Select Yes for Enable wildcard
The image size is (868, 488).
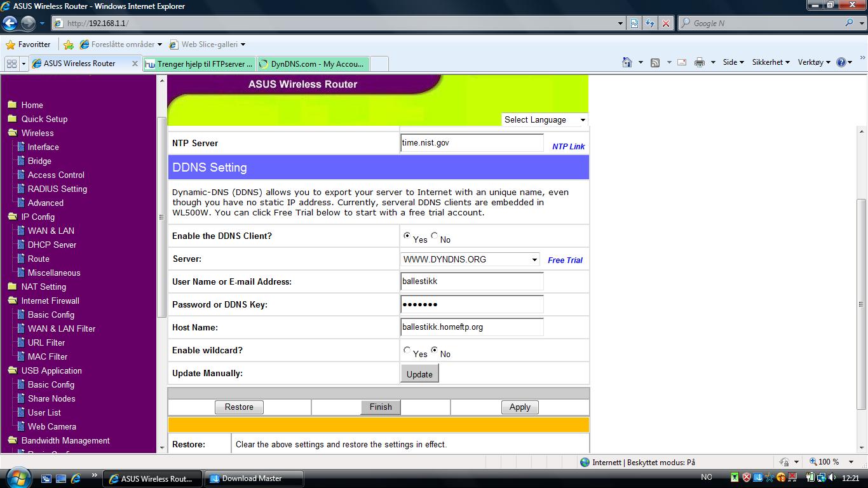[x=407, y=350]
